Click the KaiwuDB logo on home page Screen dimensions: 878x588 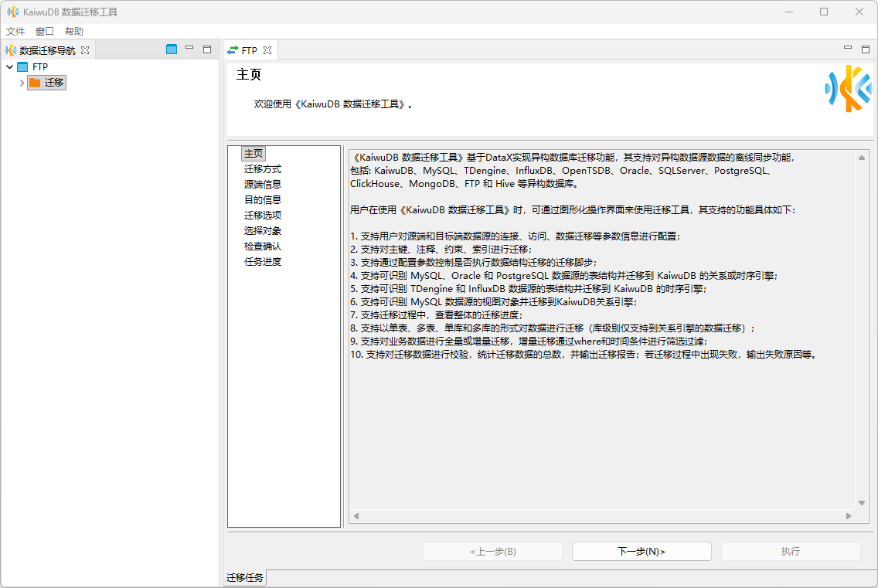point(848,89)
